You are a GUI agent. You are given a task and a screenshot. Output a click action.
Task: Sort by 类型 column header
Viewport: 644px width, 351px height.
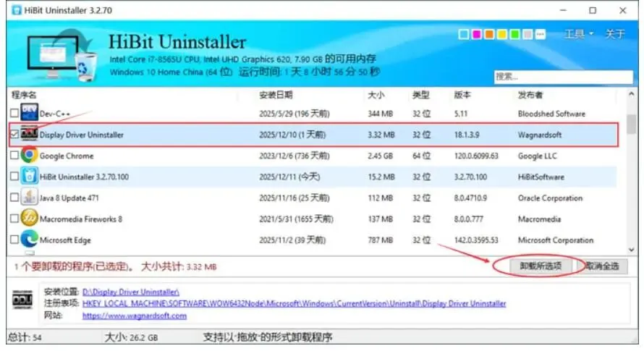pyautogui.click(x=420, y=95)
